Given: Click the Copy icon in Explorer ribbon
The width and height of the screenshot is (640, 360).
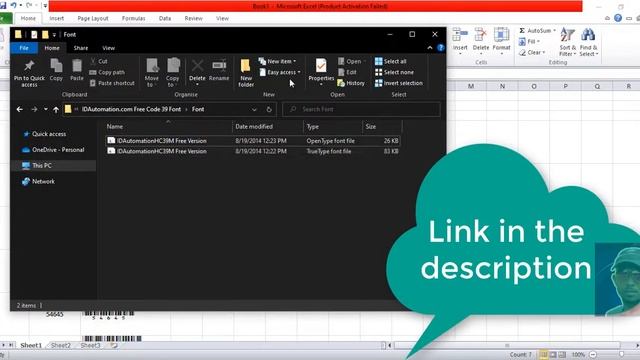Looking at the screenshot, I should [56, 70].
